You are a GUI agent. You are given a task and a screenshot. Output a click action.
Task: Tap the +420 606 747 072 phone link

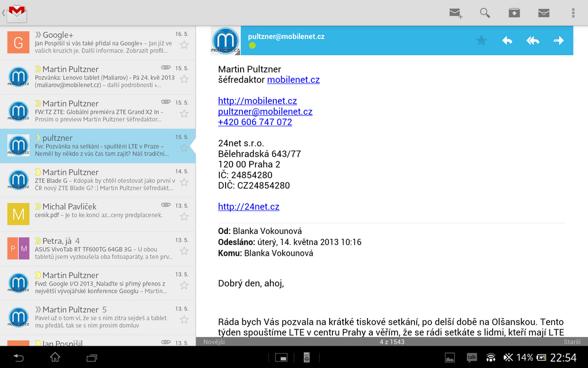[x=255, y=122]
